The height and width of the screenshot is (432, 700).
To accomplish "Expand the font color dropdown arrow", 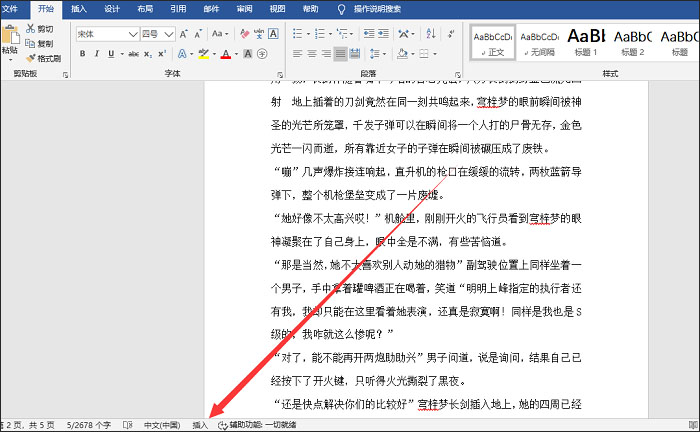I will 236,53.
